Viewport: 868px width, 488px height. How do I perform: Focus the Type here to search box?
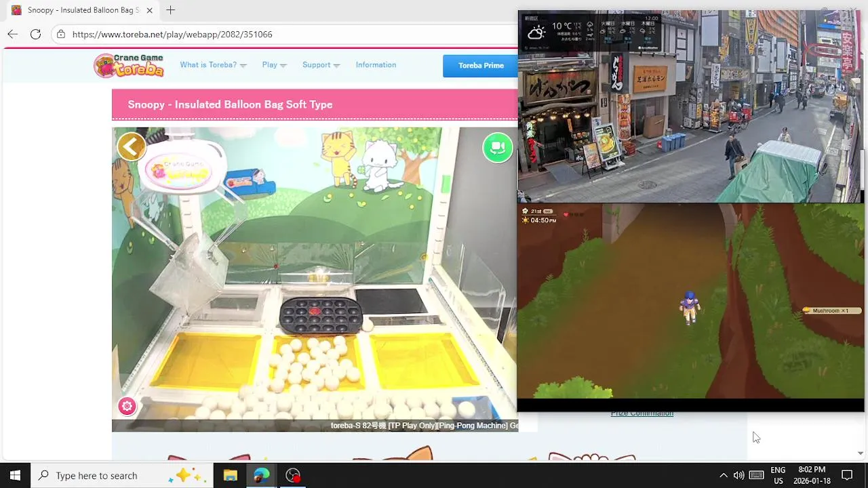(x=121, y=475)
